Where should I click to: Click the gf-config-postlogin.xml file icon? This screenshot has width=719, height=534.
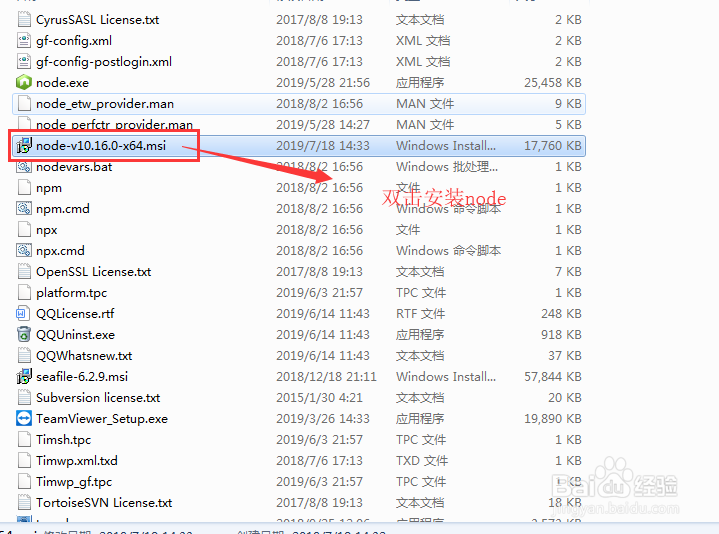tap(24, 62)
